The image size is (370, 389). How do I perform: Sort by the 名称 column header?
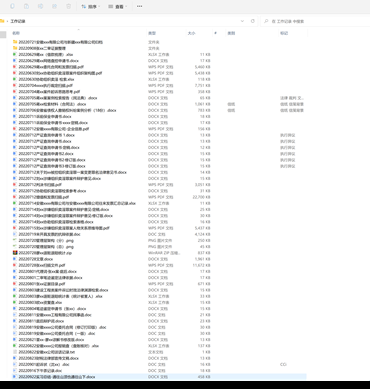pyautogui.click(x=16, y=33)
